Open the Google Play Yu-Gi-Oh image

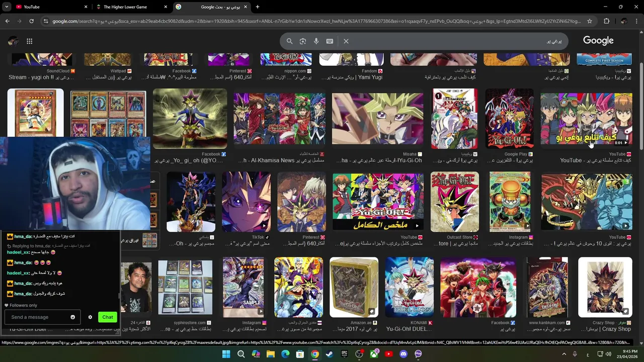(509, 119)
